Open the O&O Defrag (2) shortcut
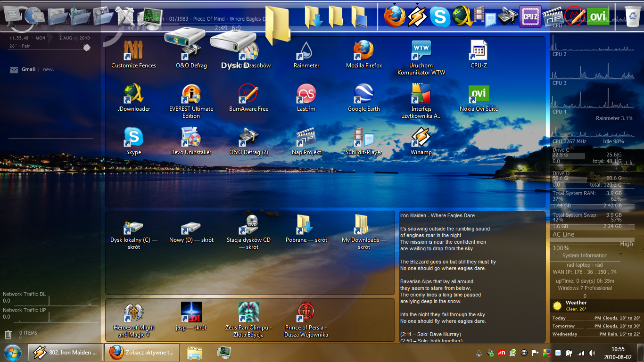This screenshot has height=362, width=644. point(249,141)
